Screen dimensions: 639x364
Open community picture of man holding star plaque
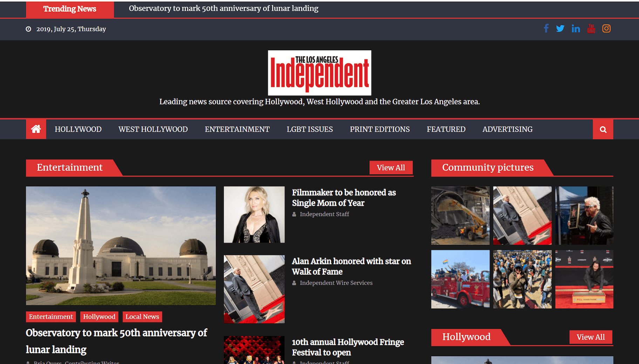[584, 216]
